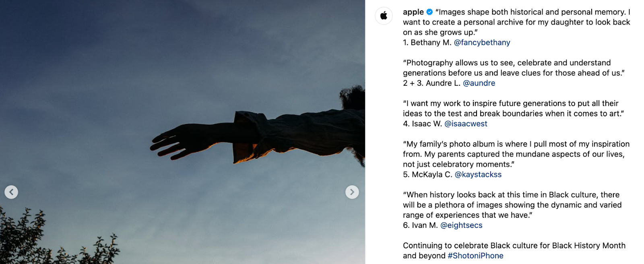Image resolution: width=644 pixels, height=264 pixels.
Task: Click the Aundre L. photography quote text
Action: click(514, 68)
